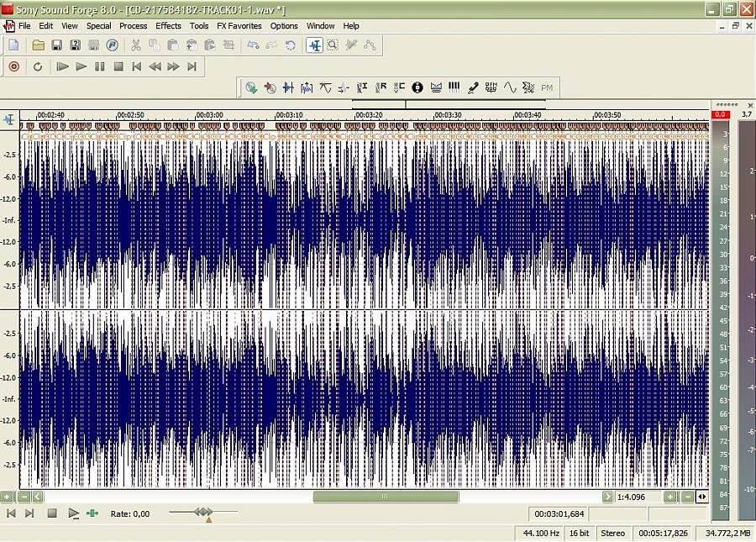The width and height of the screenshot is (756, 542).
Task: Click the bottom window Play button near Rate
Action: click(x=73, y=514)
